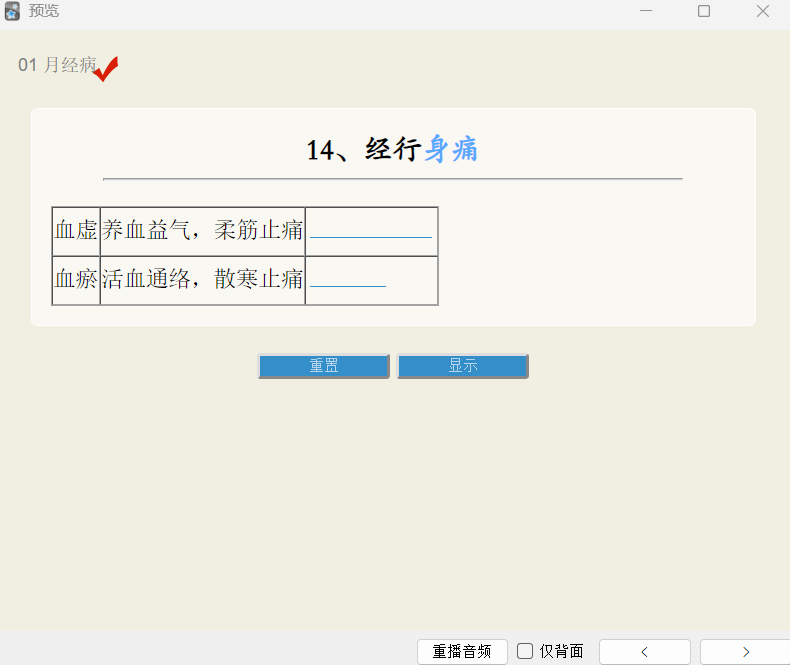Viewport: 790px width, 665px height.
Task: Click the 重播音频 replay audio button
Action: (x=462, y=651)
